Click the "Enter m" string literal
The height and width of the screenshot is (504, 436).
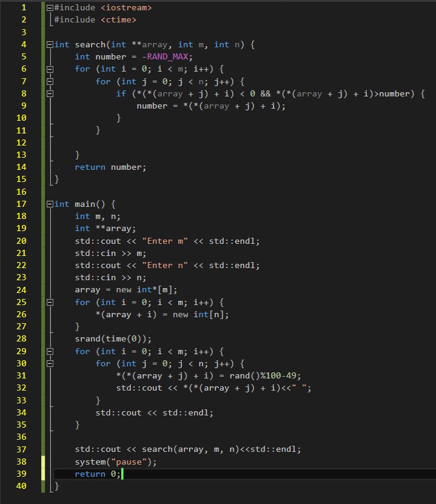coord(165,241)
